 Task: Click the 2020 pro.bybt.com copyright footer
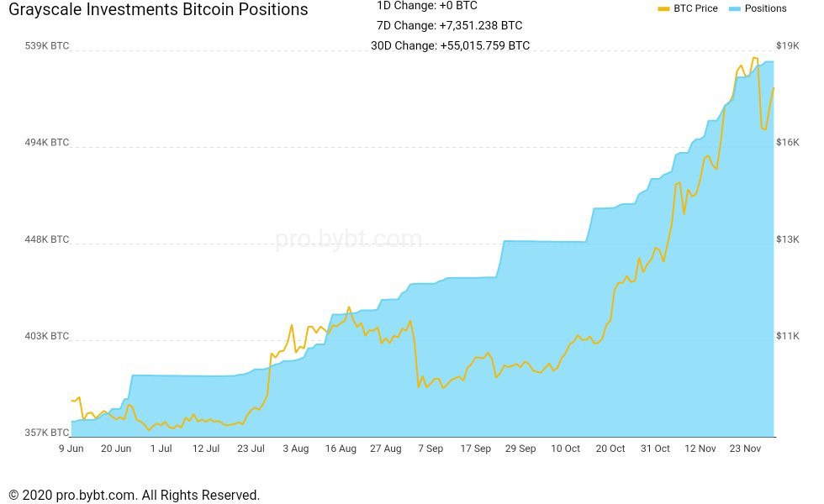(135, 495)
